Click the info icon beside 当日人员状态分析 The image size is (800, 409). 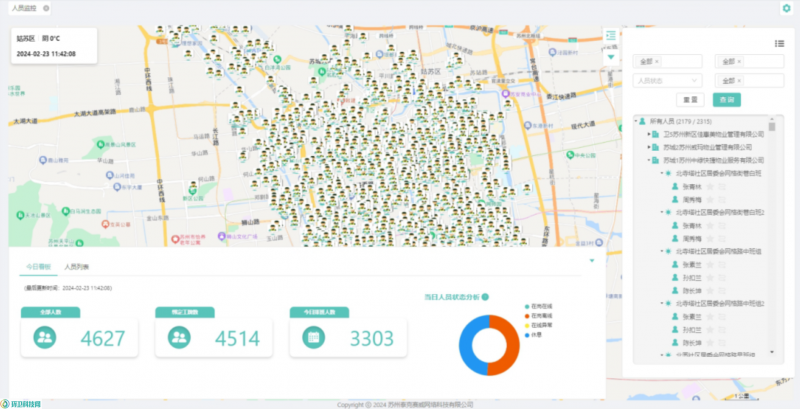(487, 297)
